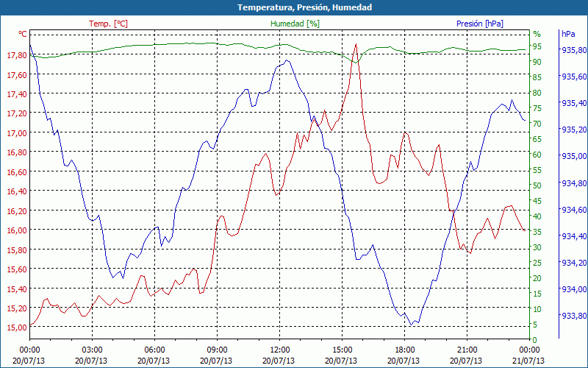Click pressure axis value 935,40
Image resolution: width=588 pixels, height=368 pixels.
click(574, 103)
